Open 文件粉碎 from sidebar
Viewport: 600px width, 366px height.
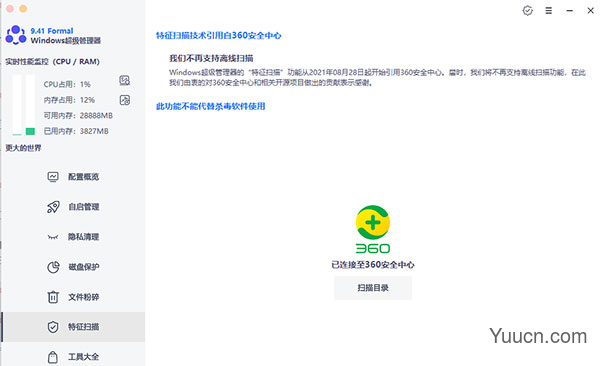[x=73, y=297]
